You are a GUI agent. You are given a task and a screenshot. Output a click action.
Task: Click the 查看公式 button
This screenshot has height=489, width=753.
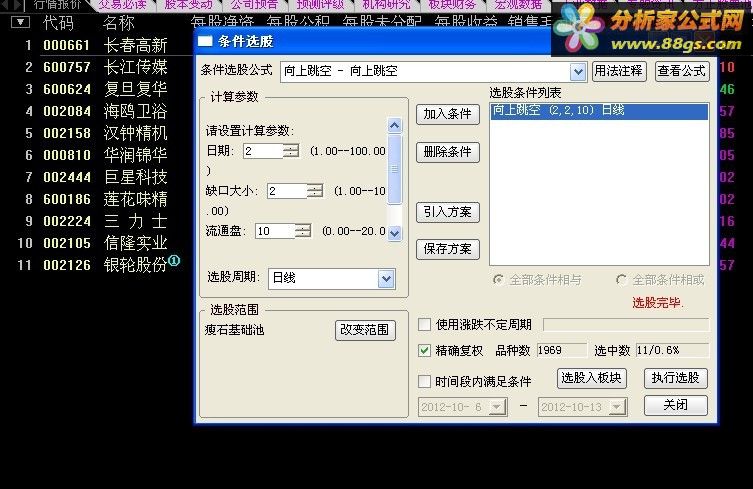(x=681, y=71)
